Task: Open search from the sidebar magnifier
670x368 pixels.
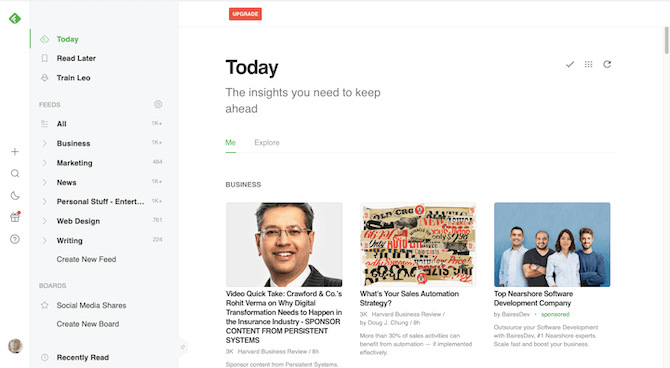Action: (x=15, y=174)
